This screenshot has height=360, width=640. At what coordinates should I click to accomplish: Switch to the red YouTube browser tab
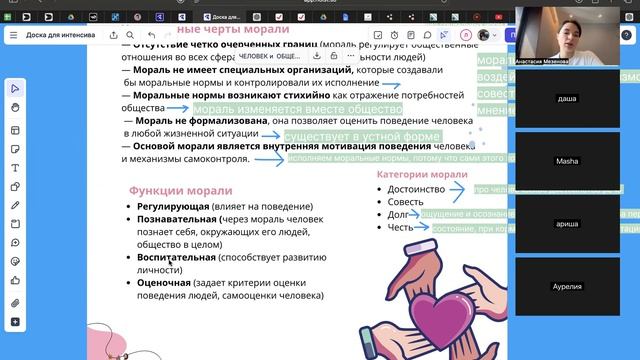click(x=499, y=17)
